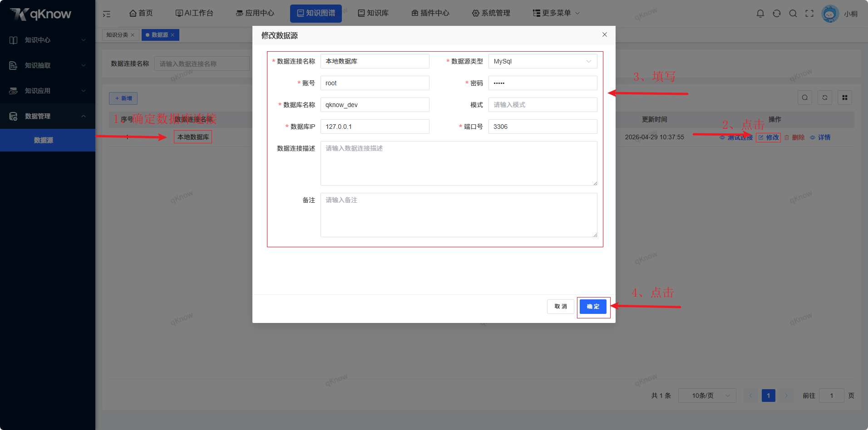
Task: Click the 数据管理 sidebar icon
Action: coord(14,116)
